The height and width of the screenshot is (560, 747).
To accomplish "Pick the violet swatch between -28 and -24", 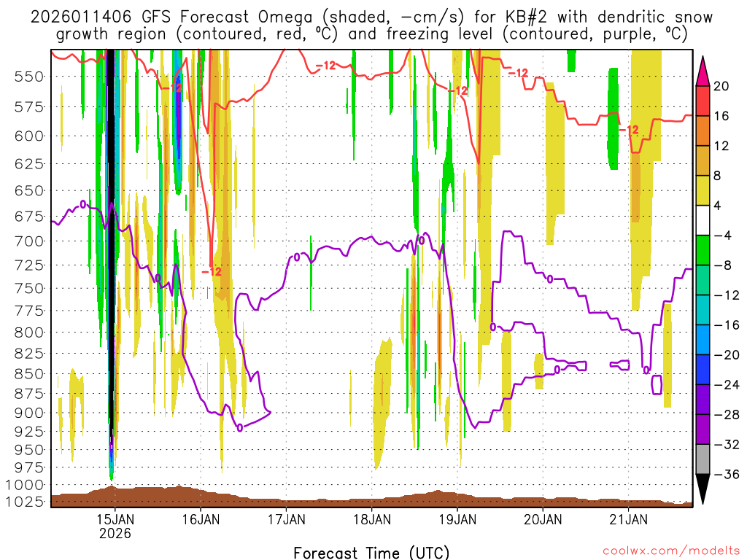I will (x=703, y=400).
